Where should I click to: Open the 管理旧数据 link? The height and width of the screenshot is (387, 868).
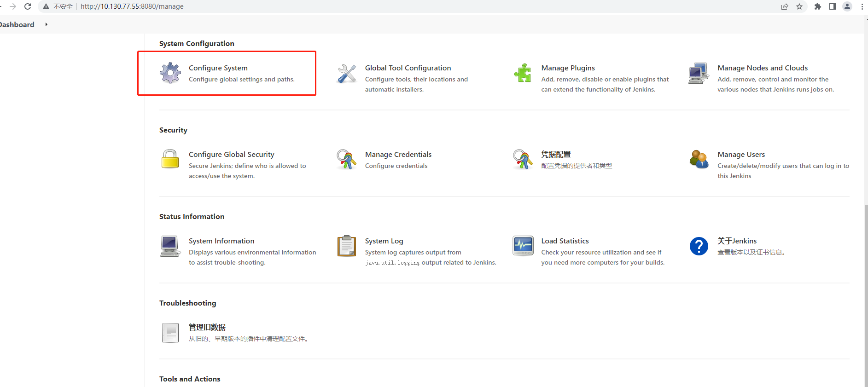click(207, 327)
